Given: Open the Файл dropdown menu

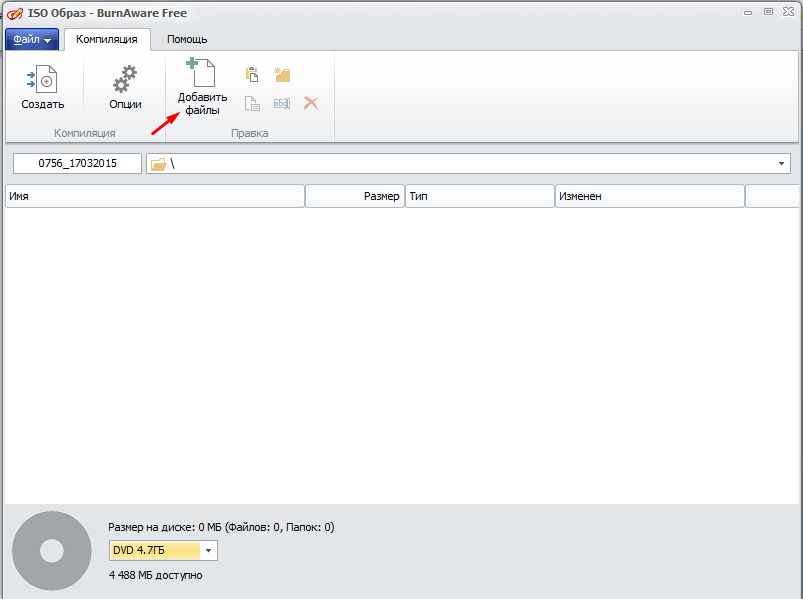Looking at the screenshot, I should (32, 39).
